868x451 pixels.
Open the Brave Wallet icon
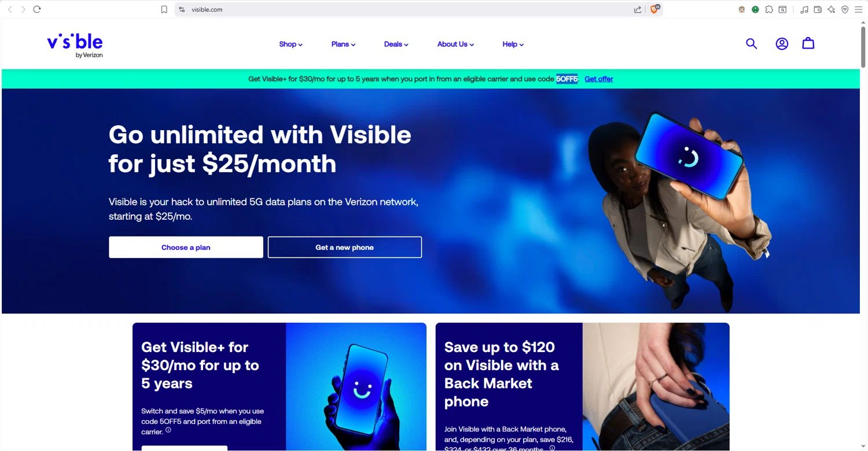(818, 9)
